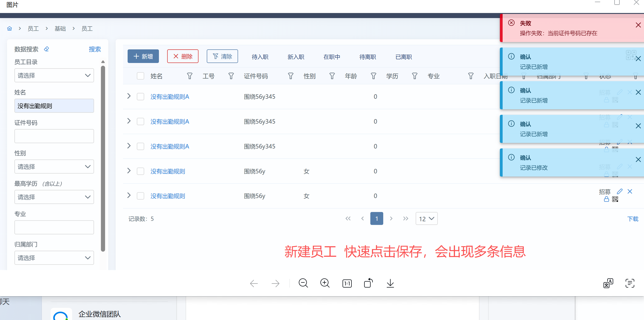Click the 证件号码 search input field
Screen dimensions: 644x320
point(54,136)
